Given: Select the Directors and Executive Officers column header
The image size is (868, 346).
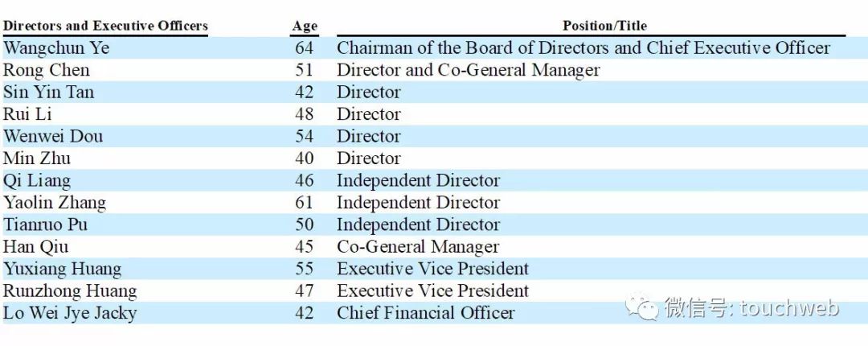Looking at the screenshot, I should (105, 26).
